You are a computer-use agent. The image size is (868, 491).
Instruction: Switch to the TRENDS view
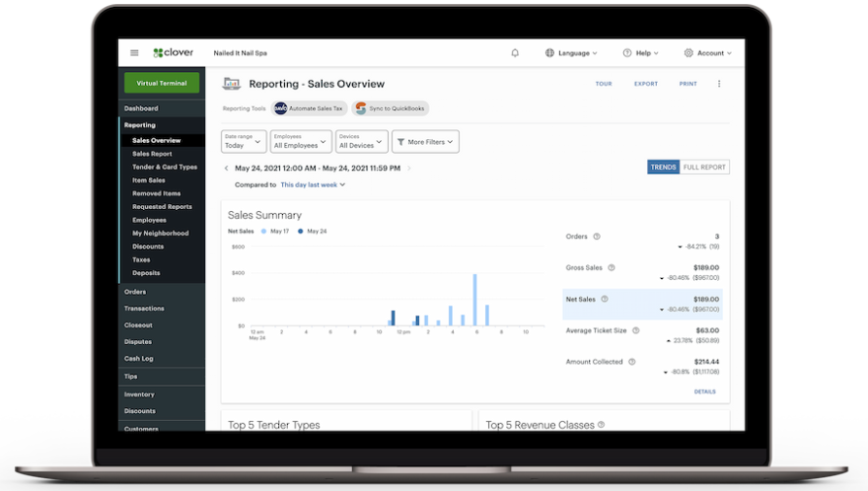pyautogui.click(x=663, y=168)
